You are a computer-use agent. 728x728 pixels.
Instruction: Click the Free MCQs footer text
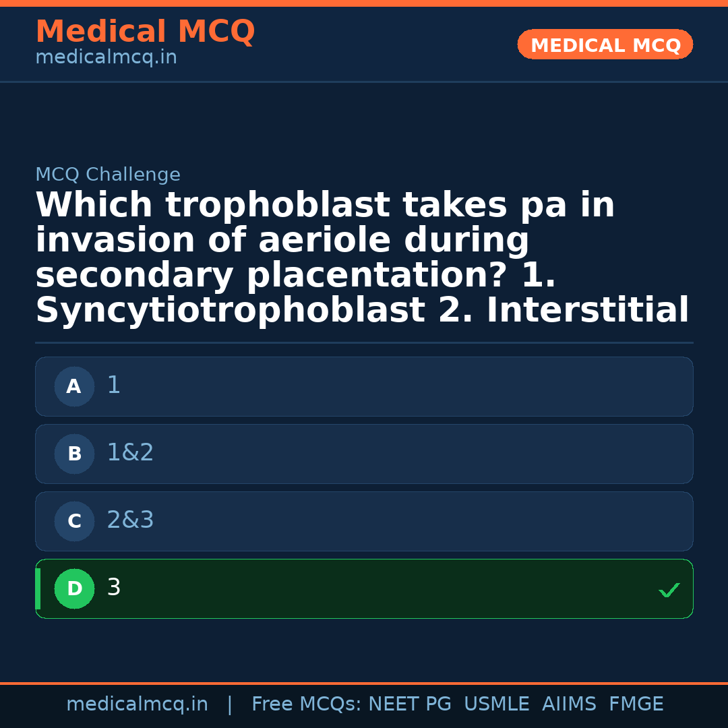click(x=306, y=704)
